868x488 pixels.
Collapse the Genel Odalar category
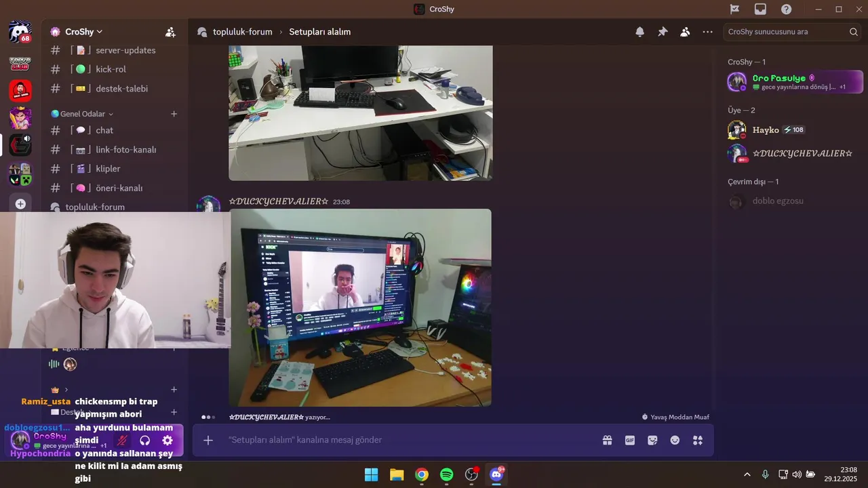(82, 114)
